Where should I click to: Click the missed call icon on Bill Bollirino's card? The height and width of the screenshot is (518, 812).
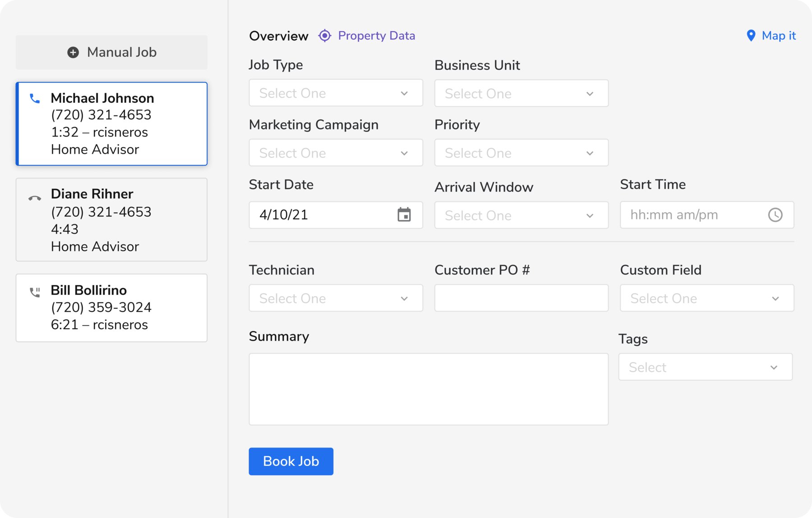point(34,292)
